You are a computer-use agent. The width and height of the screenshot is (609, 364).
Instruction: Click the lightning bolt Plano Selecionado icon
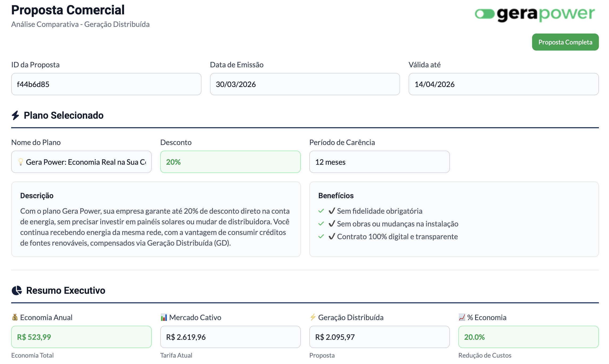coord(15,115)
